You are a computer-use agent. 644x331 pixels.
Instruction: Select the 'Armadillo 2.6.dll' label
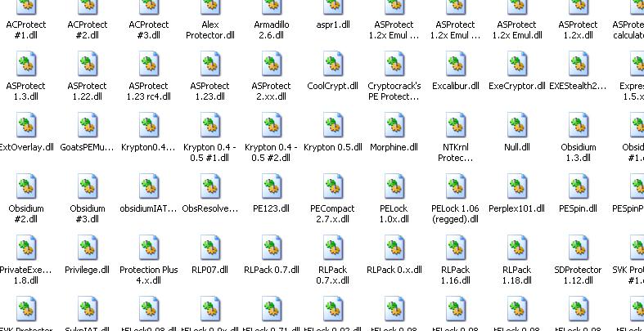pos(272,30)
